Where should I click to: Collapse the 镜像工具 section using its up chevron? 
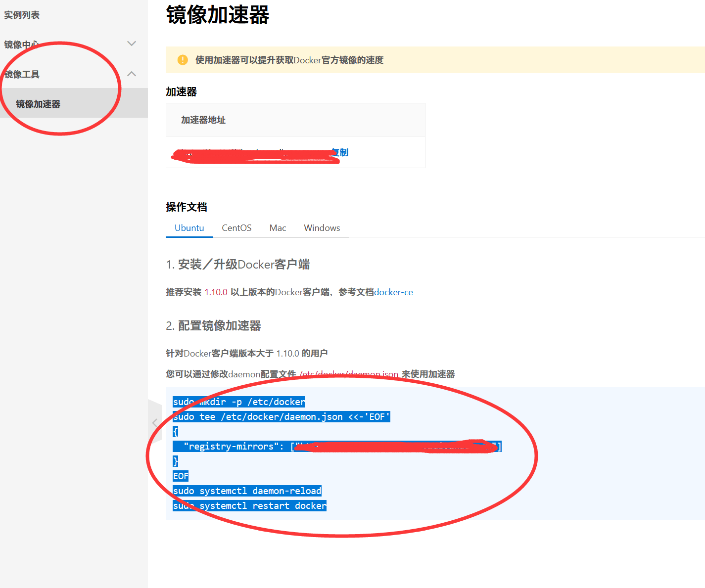point(132,73)
